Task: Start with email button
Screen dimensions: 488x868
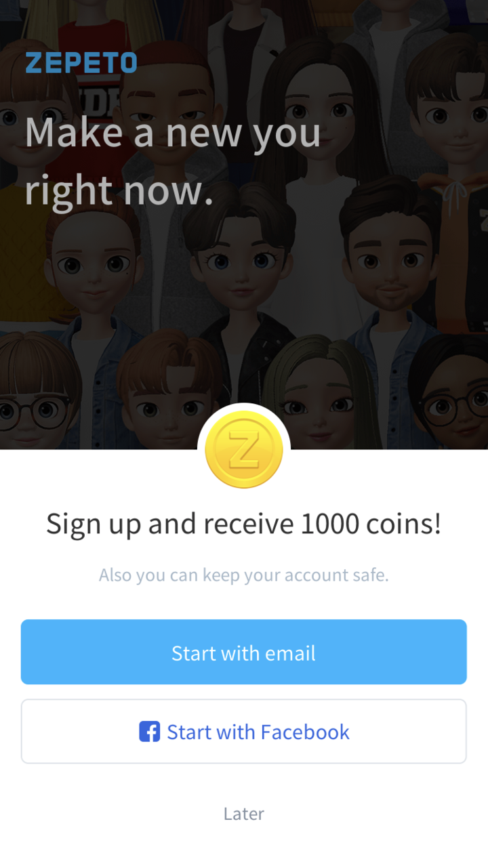Action: coord(244,652)
